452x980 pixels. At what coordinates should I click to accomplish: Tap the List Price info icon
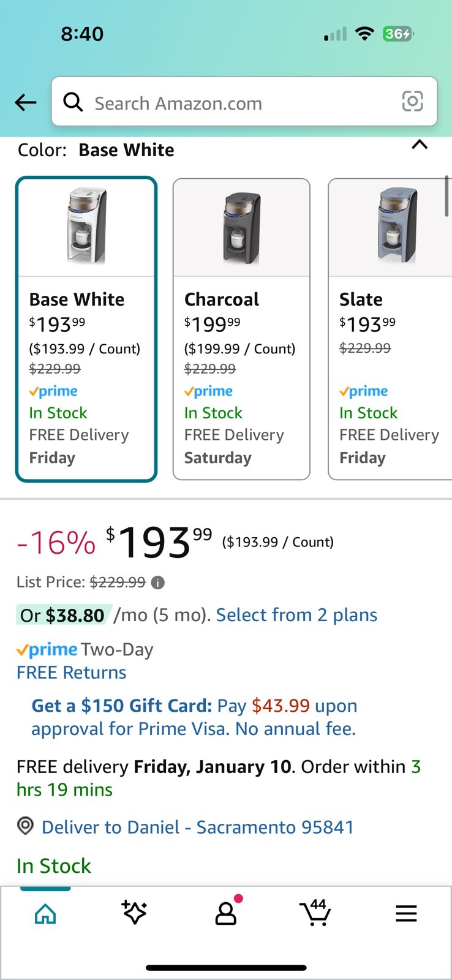tap(158, 582)
